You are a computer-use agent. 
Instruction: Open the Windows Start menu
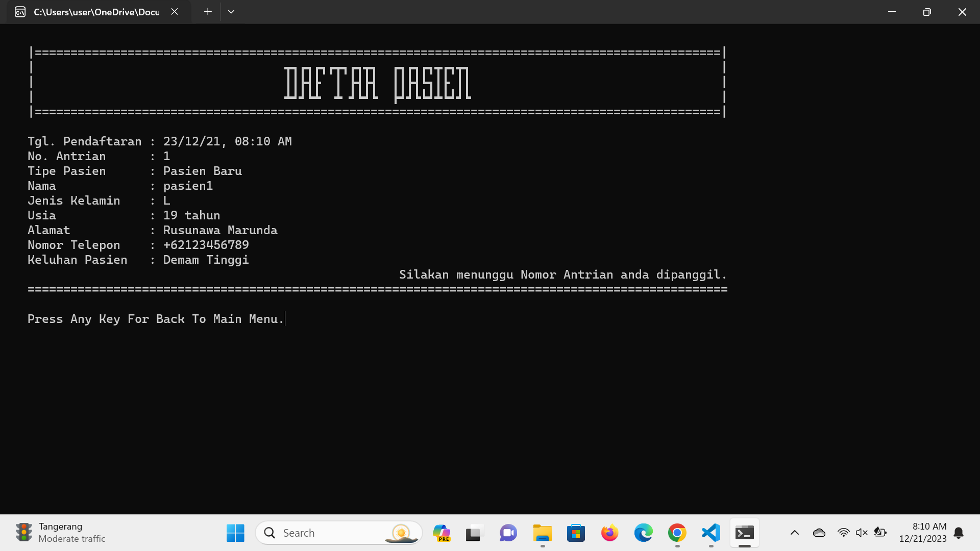235,533
